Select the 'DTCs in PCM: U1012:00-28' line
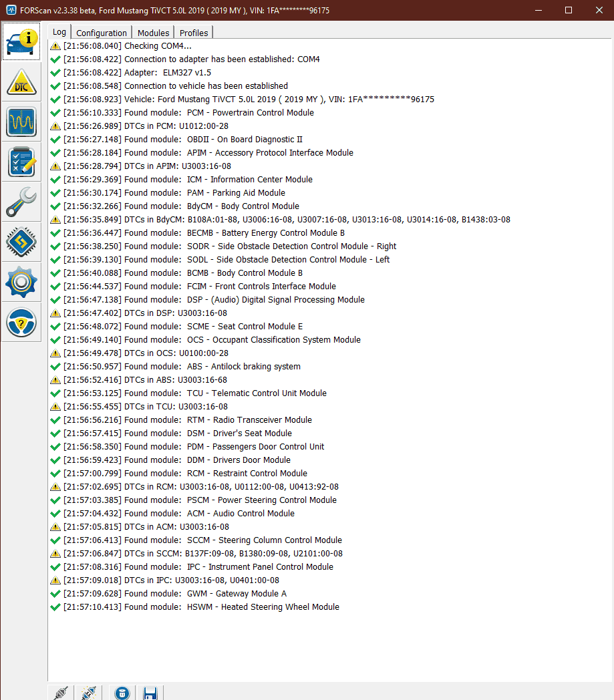This screenshot has width=614, height=700. [x=140, y=126]
